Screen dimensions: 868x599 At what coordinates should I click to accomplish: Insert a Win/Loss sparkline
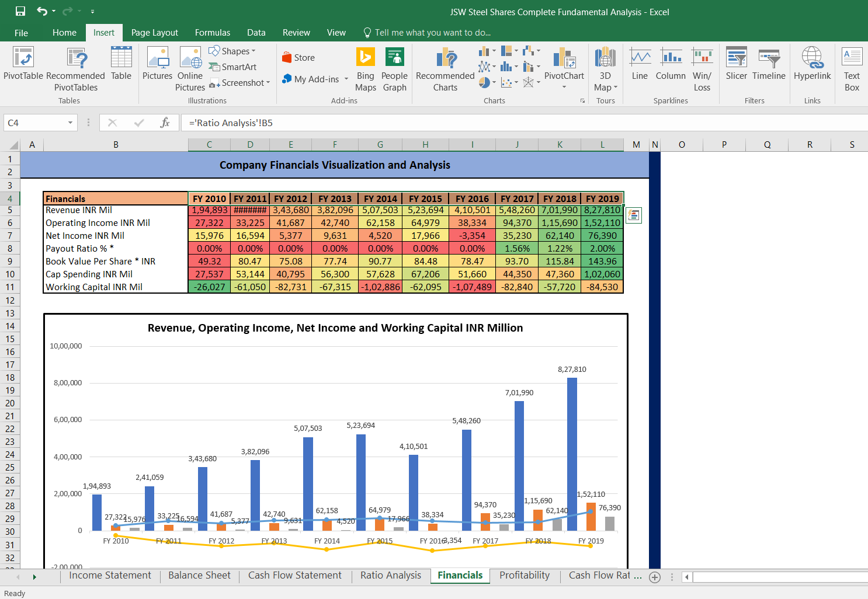[x=702, y=69]
